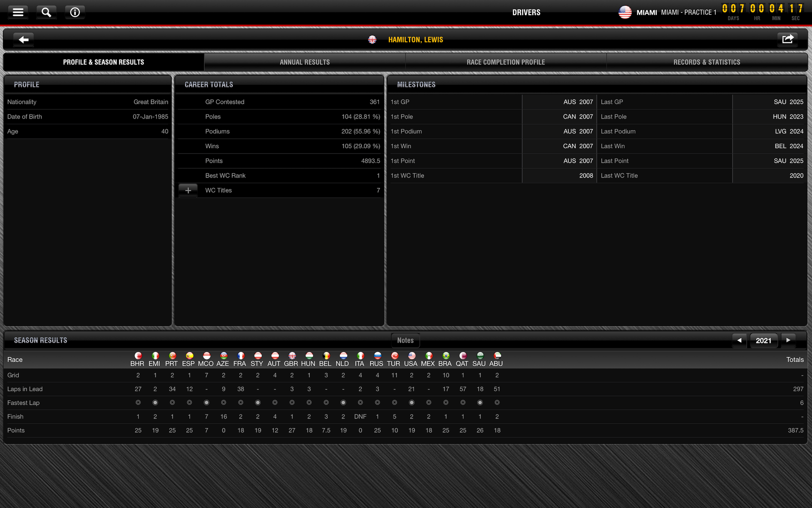This screenshot has height=508, width=812.
Task: Select the BHR race flag
Action: [138, 356]
